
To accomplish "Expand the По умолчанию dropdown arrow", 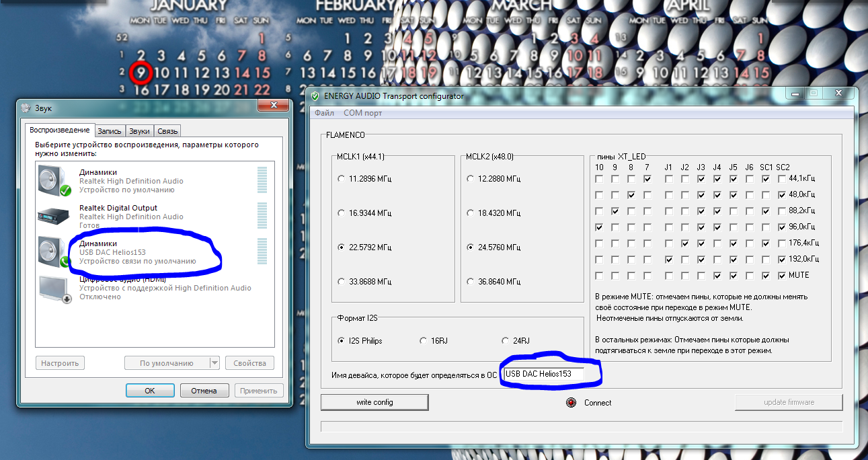I will tap(214, 363).
